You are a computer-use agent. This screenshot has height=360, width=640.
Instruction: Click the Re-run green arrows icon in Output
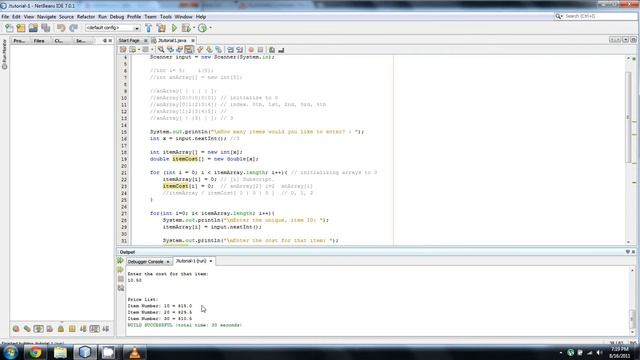(x=120, y=260)
